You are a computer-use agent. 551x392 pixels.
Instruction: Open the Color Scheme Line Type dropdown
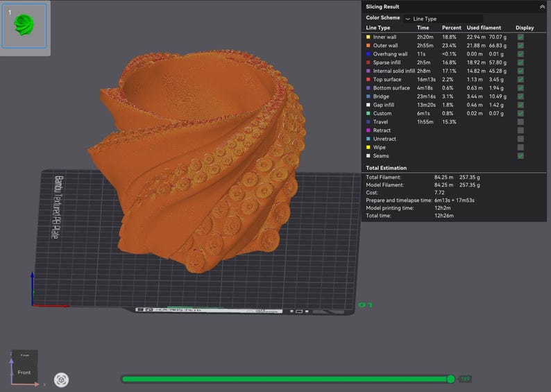(x=444, y=19)
